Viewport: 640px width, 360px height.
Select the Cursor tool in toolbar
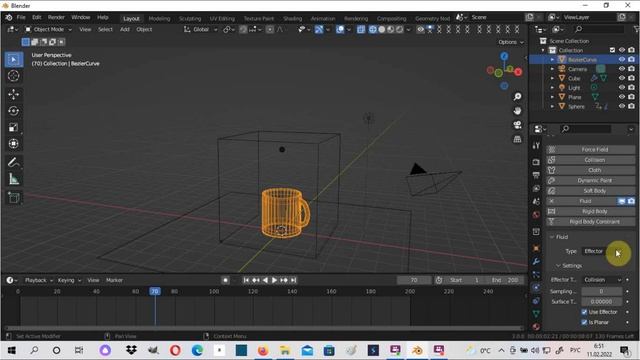coord(13,76)
